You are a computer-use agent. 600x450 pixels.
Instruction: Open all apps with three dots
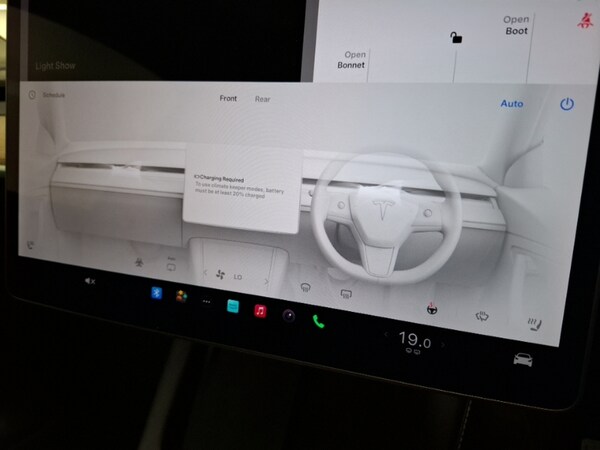pyautogui.click(x=206, y=301)
